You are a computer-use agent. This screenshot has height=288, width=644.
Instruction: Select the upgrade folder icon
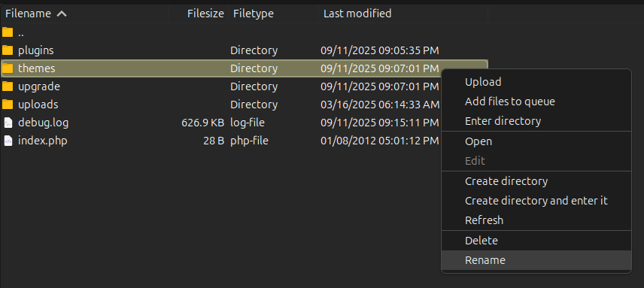[x=8, y=86]
